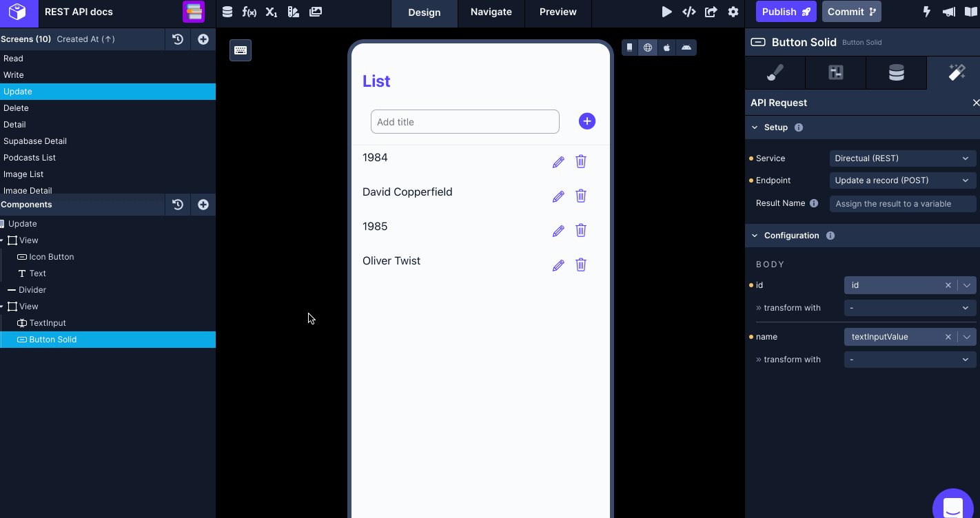
Task: Click the Add title text input
Action: tap(465, 122)
